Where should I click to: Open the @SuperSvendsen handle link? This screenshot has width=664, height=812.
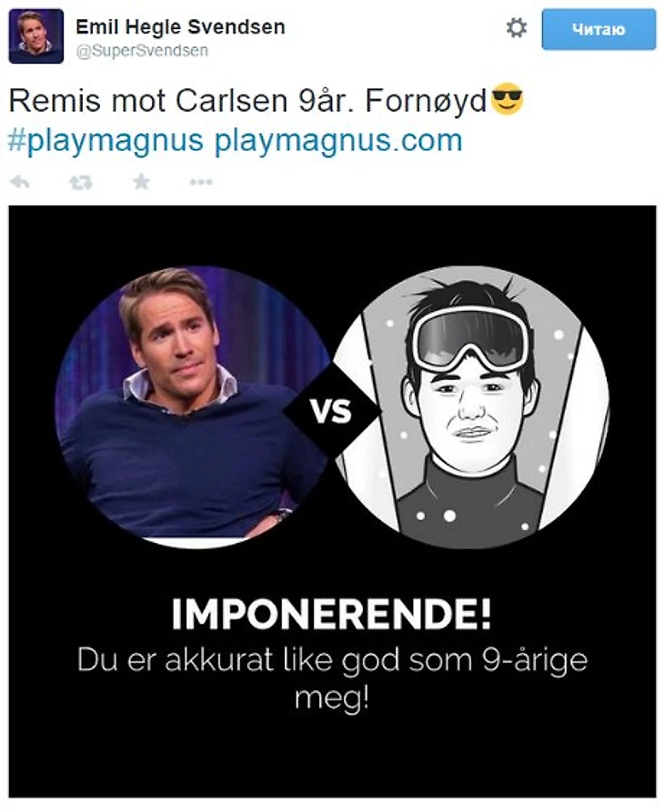(142, 51)
